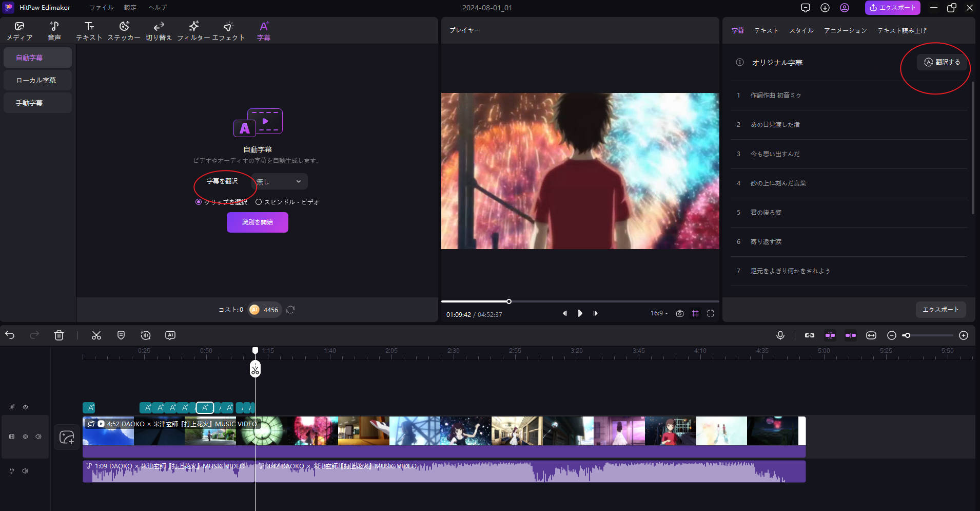980x511 pixels.
Task: Click the split scissors icon in timeline toolbar
Action: [96, 335]
